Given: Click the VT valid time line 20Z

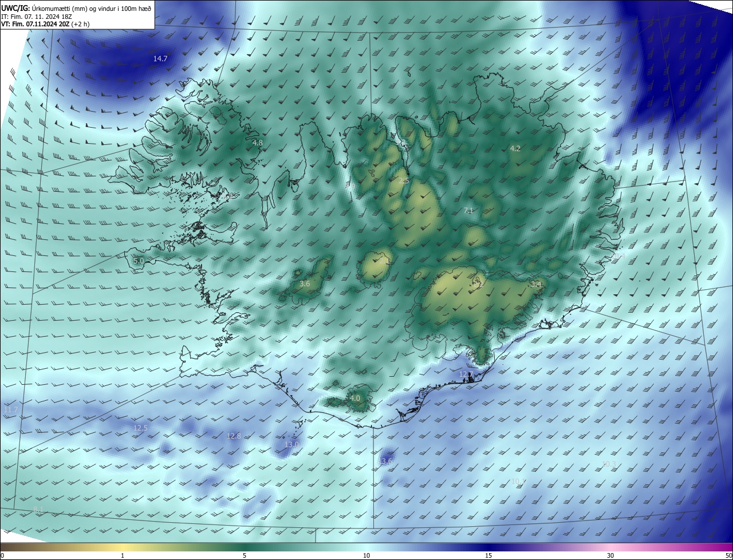Looking at the screenshot, I should (45, 24).
